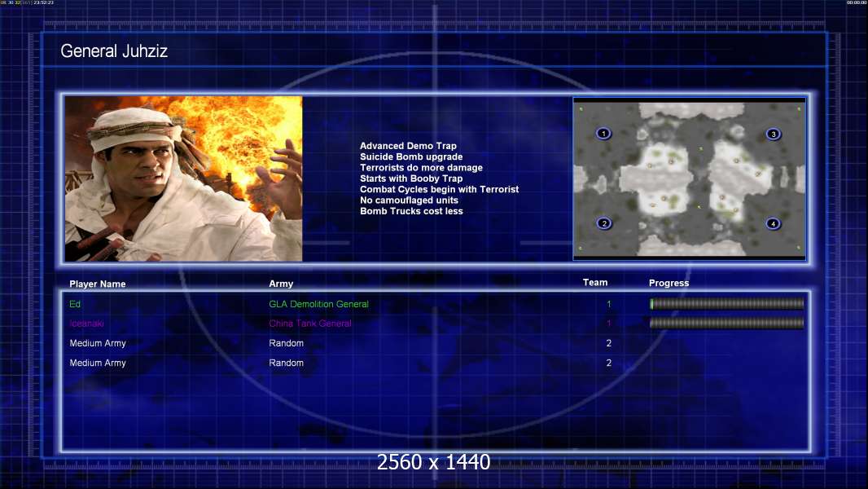Click 'Combat Cycles begin with Terrorist' line
Image resolution: width=868 pixels, height=489 pixels.
(x=440, y=189)
